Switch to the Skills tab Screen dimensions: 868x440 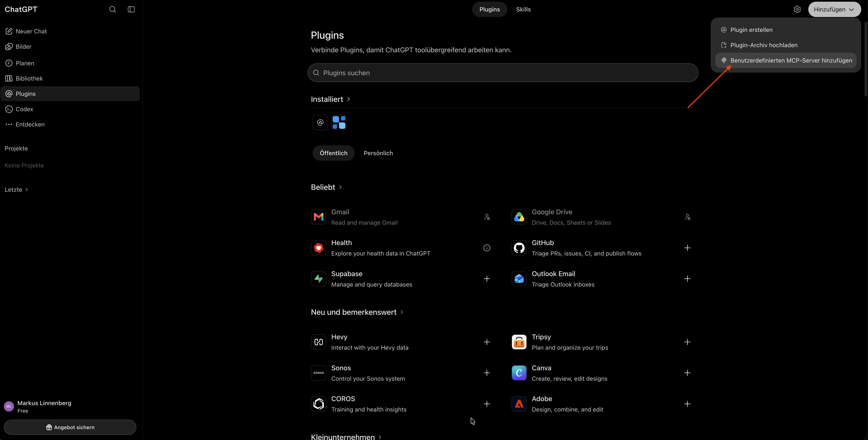click(523, 9)
